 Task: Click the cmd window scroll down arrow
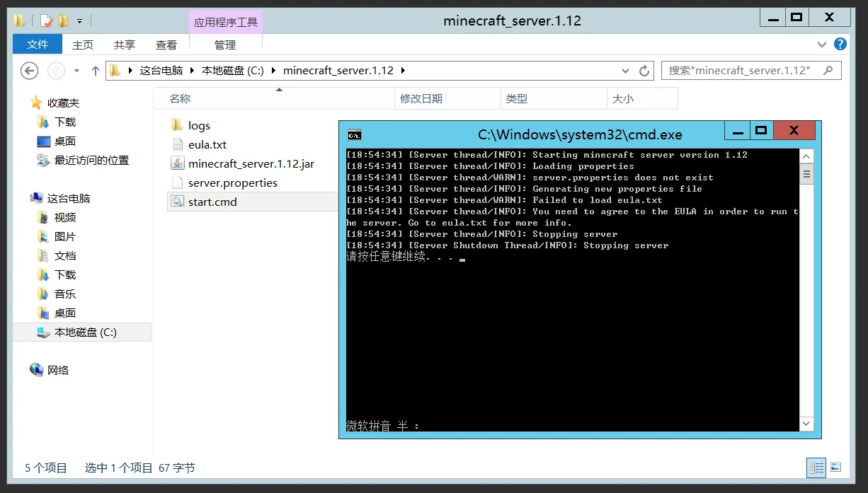pos(806,424)
